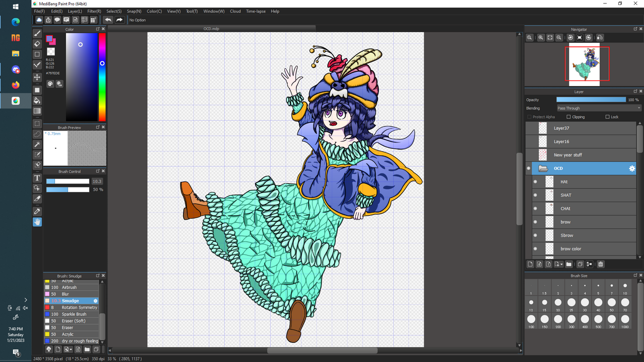Select the Move tool
This screenshot has width=644, height=362.
[x=37, y=77]
